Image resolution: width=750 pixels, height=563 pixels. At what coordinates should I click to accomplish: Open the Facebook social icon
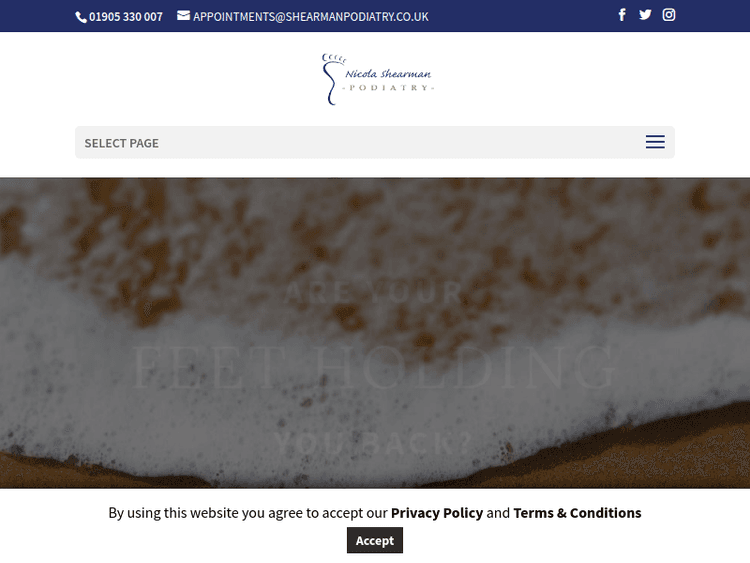pos(622,15)
